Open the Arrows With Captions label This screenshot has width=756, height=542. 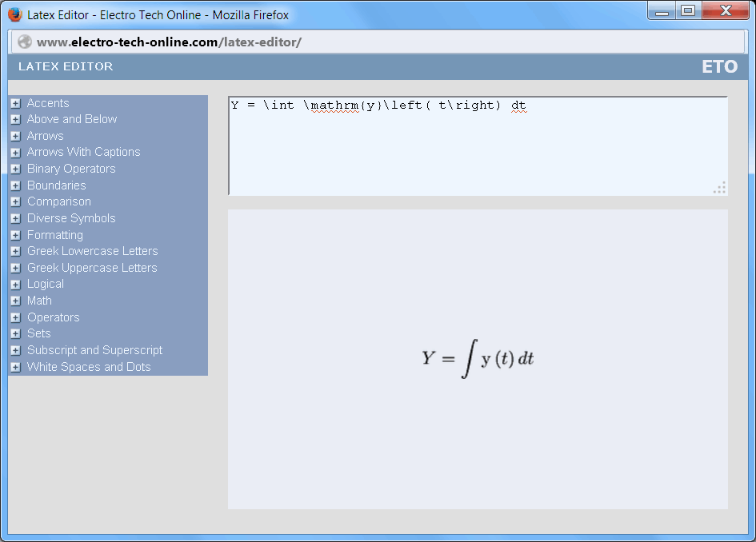(x=84, y=152)
